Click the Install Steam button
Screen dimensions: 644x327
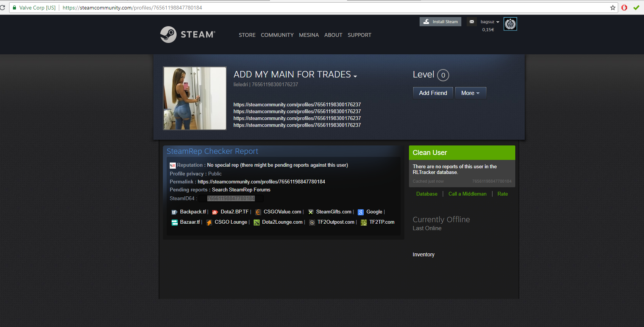pyautogui.click(x=440, y=22)
